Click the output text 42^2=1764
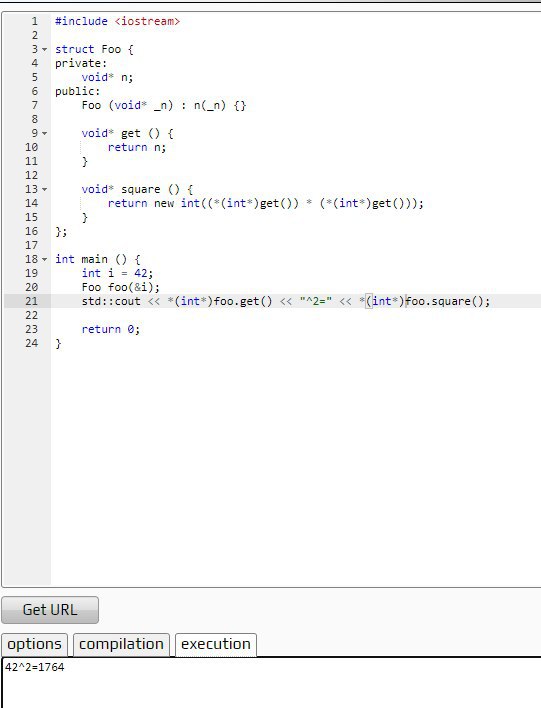Image resolution: width=541 pixels, height=708 pixels. point(35,667)
